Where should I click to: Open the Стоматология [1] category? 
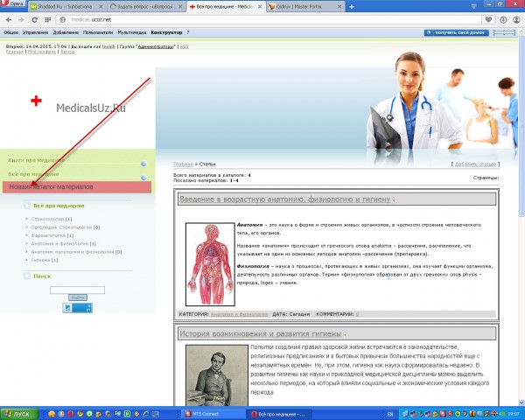(x=52, y=219)
